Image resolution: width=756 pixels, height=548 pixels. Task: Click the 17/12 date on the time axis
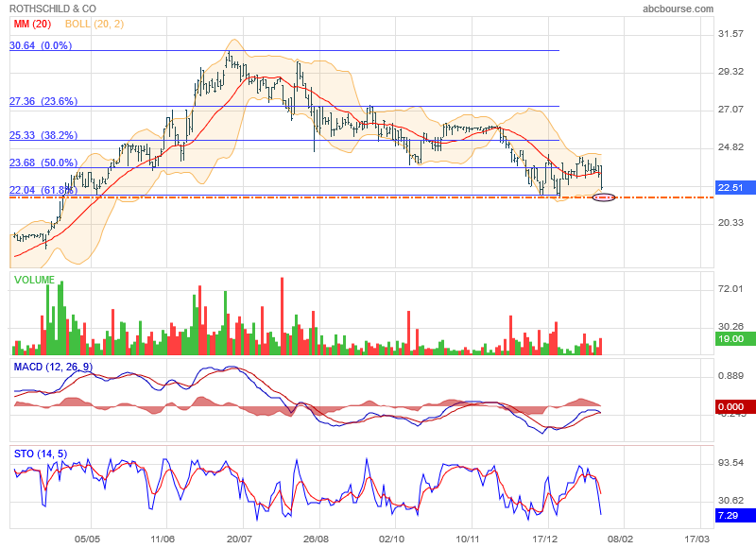(545, 539)
